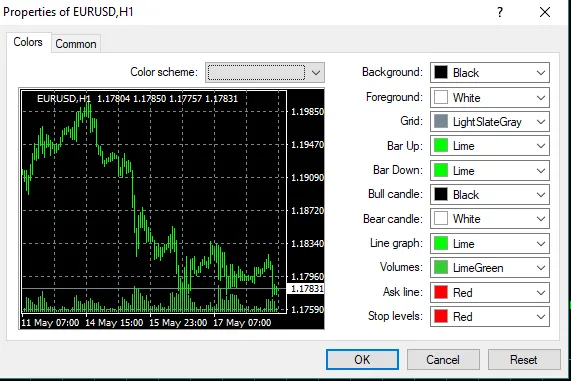Click the LightSlateGray Grid swatch
Image resolution: width=571 pixels, height=381 pixels.
point(441,122)
